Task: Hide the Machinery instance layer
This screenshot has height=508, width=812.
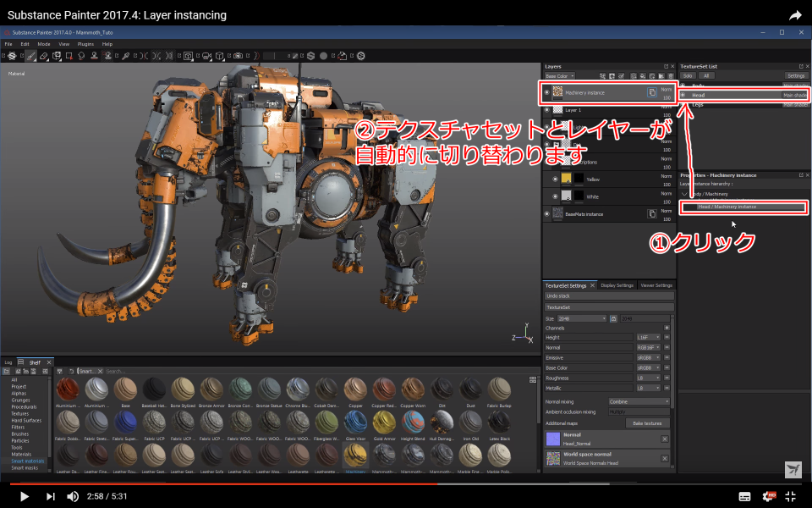Action: (547, 92)
